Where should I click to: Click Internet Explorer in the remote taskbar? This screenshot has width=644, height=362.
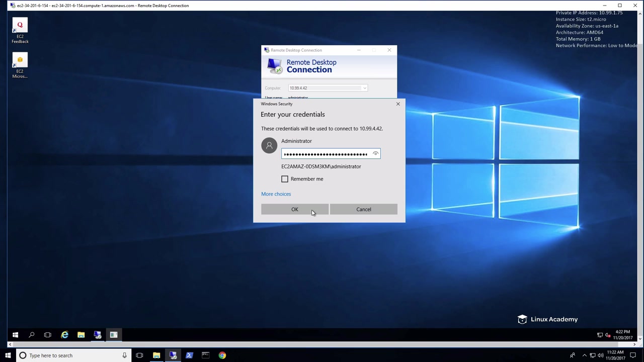tap(64, 335)
